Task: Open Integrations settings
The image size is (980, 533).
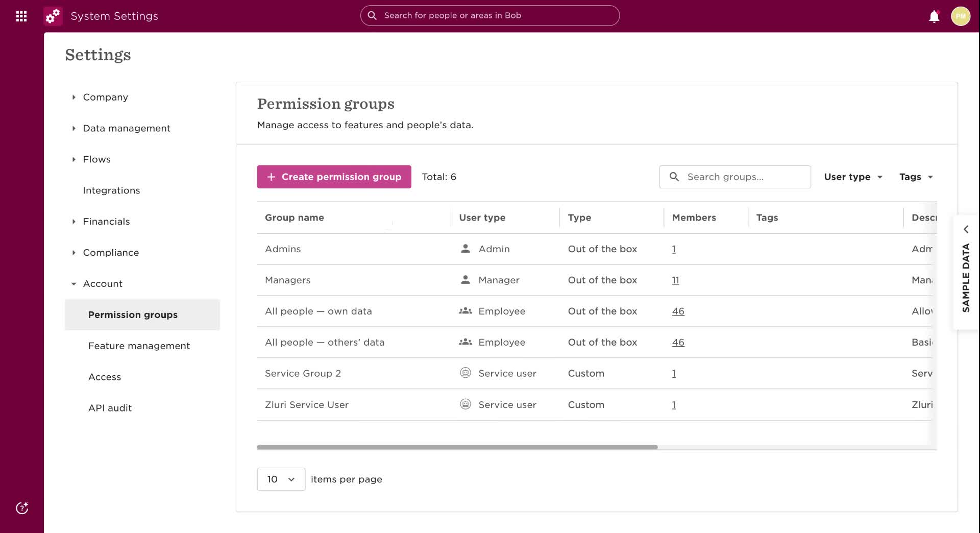Action: [x=111, y=190]
